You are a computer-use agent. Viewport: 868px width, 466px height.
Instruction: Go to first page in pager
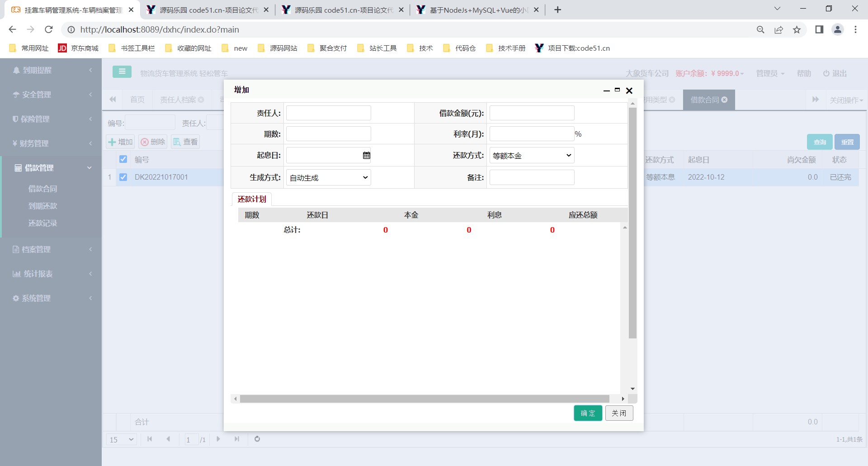150,439
